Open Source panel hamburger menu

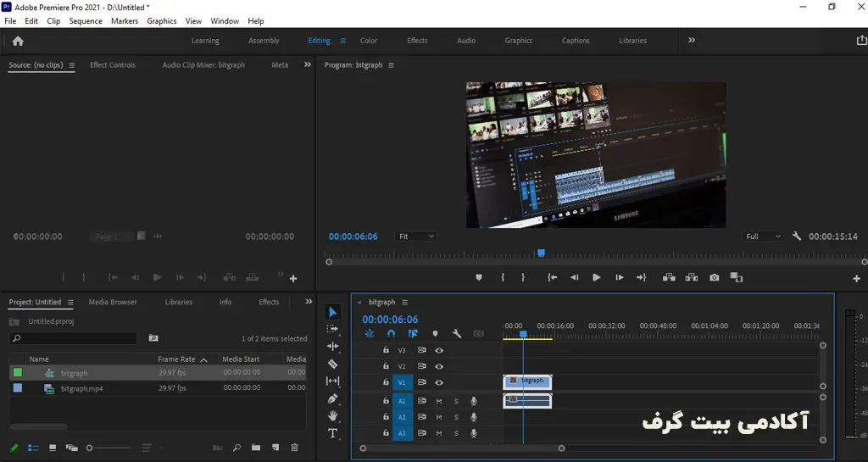[x=72, y=65]
